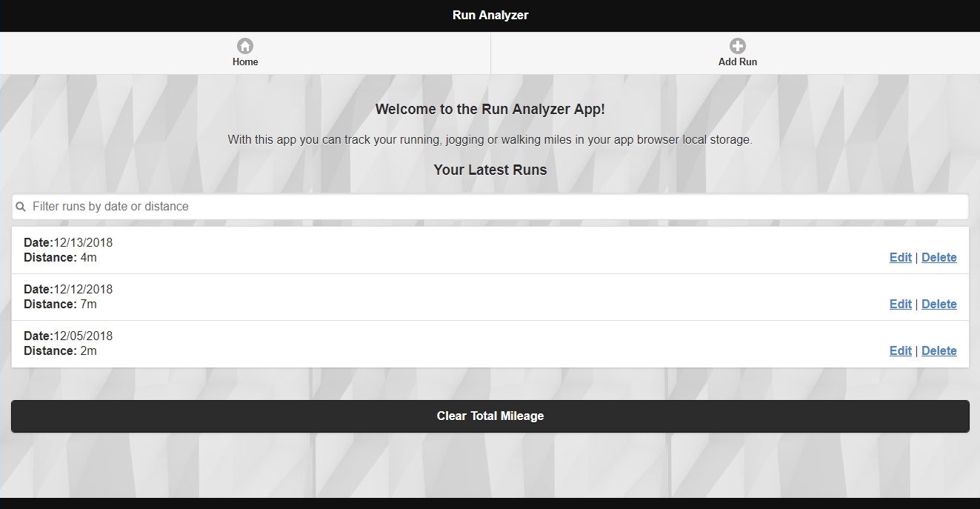
Task: Click the search magnifier icon in filter field
Action: (21, 207)
